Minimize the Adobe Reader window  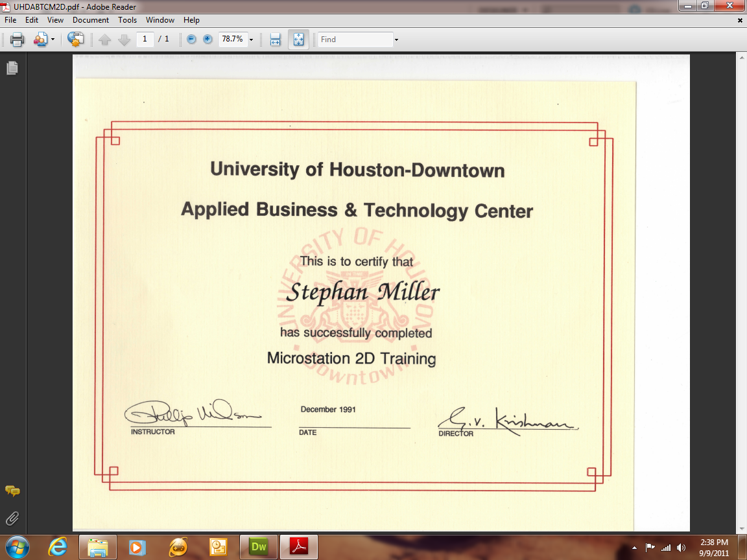point(688,6)
